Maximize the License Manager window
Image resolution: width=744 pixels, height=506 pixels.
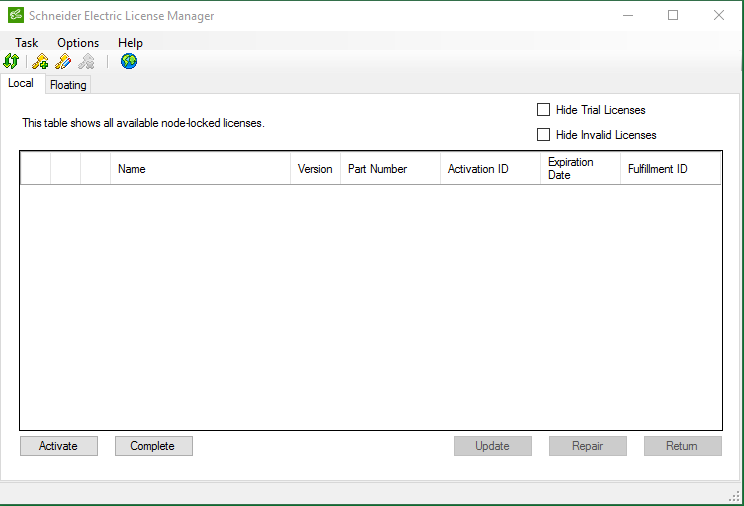[x=673, y=15]
